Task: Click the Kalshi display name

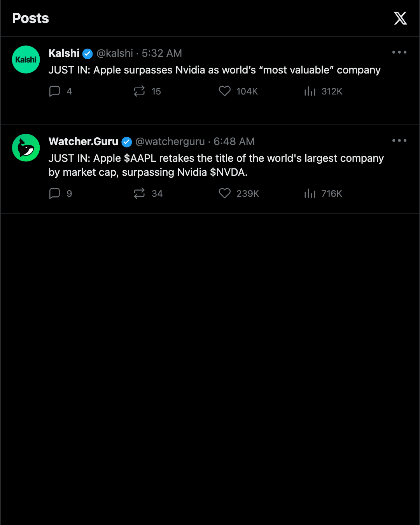Action: pos(64,53)
